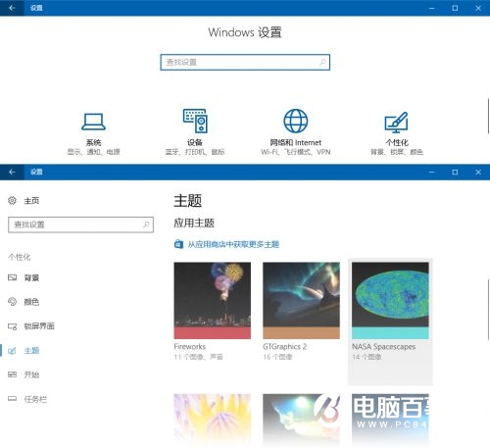Open the 颜色 settings page
This screenshot has width=490, height=448.
pos(31,302)
